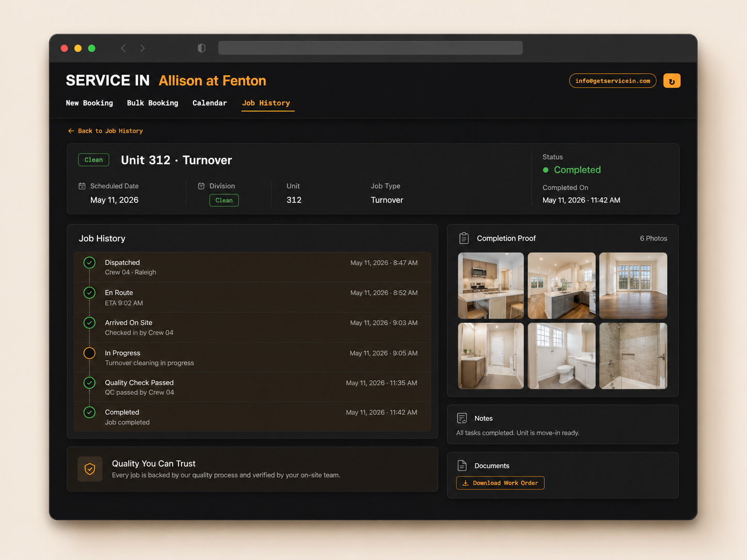The image size is (747, 560).
Task: Click the May 11, 2026 · 11:35 AM timestamp
Action: click(x=382, y=383)
